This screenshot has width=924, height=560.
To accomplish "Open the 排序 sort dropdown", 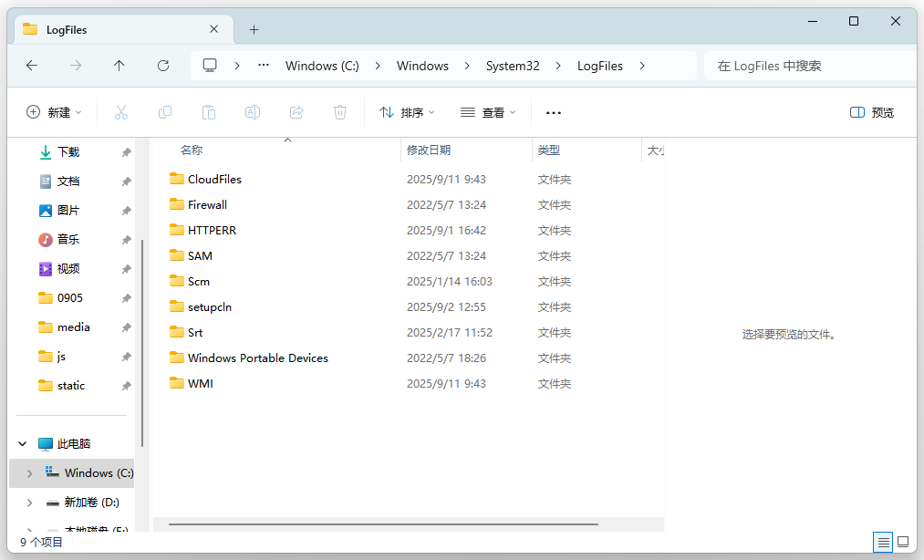I will pyautogui.click(x=407, y=112).
